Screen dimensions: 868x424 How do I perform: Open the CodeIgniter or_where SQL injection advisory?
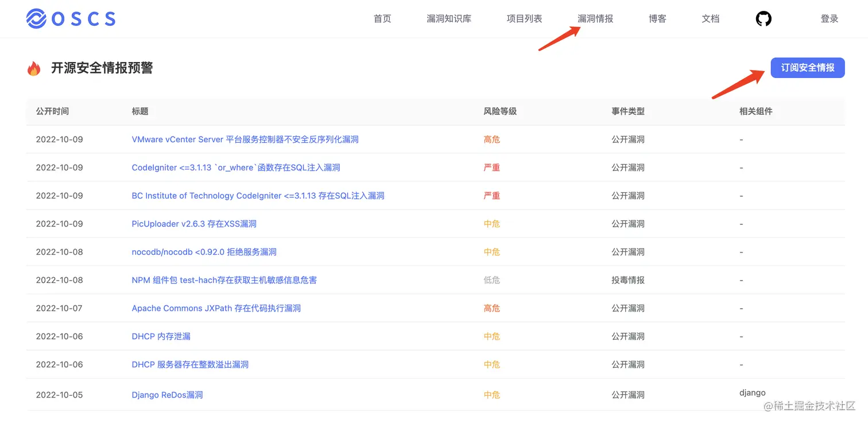[x=235, y=167]
